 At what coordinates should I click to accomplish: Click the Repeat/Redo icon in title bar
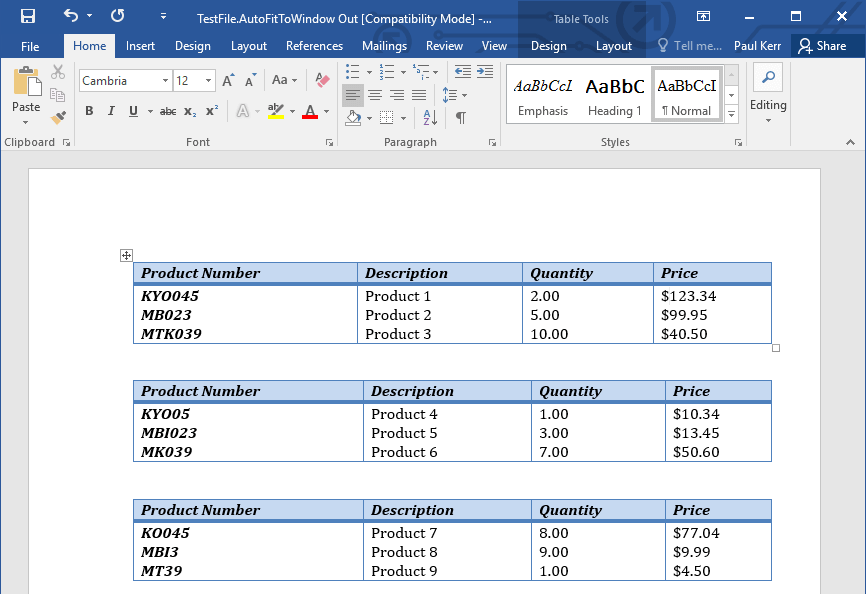point(117,15)
